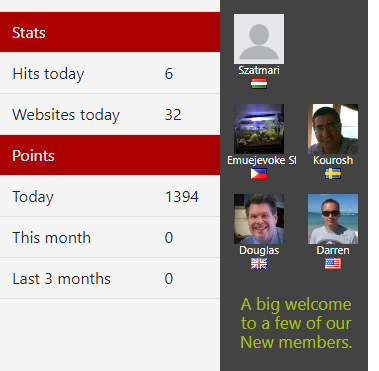Click the Hits today row
Image resolution: width=379 pixels, height=371 pixels.
coord(110,73)
